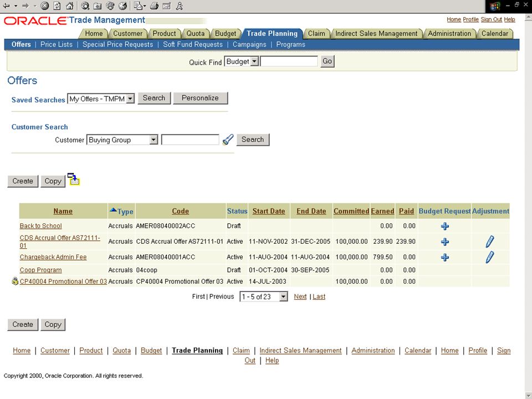Click the Mail toolbar icon
This screenshot has height=399, width=532.
pyautogui.click(x=138, y=6)
